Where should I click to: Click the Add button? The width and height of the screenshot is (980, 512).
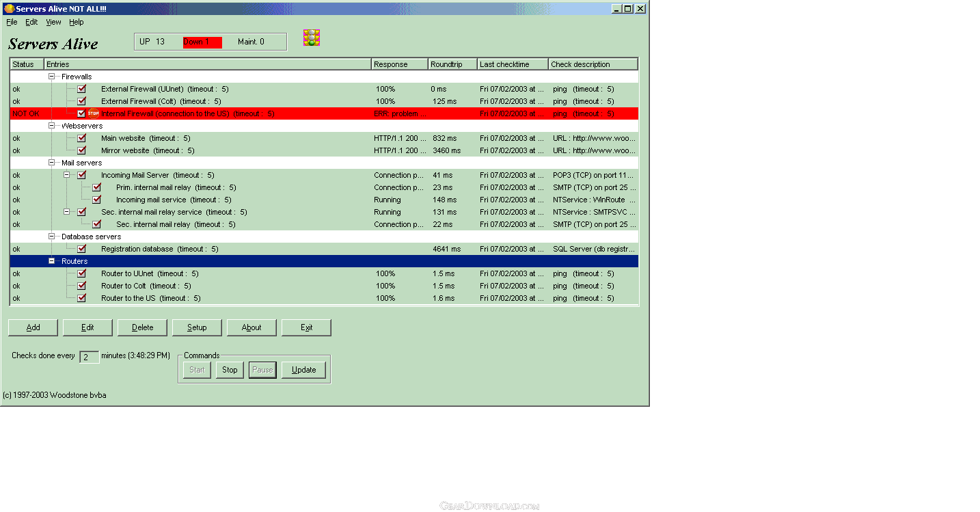pyautogui.click(x=33, y=327)
